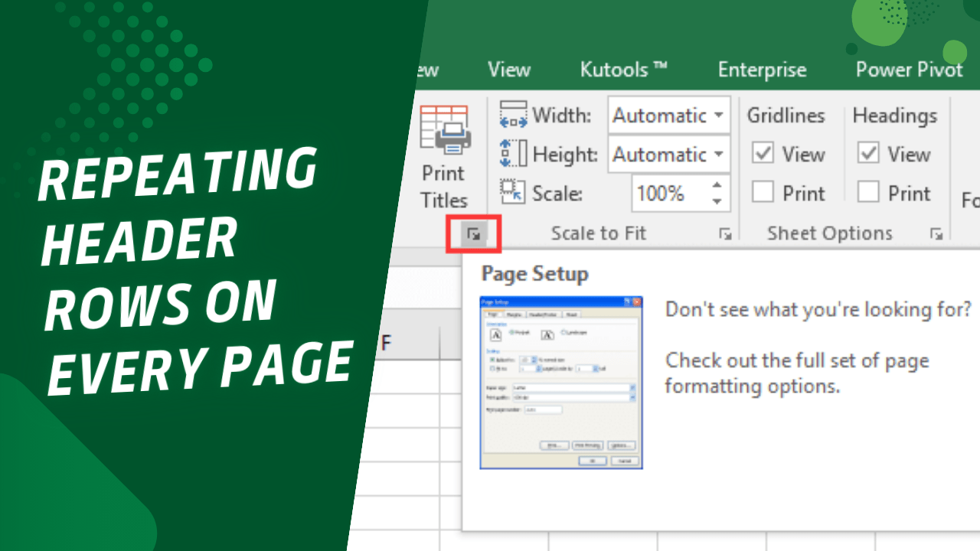Click OK in the Page Setup dialog
Screen dimensions: 980x551
click(x=593, y=461)
